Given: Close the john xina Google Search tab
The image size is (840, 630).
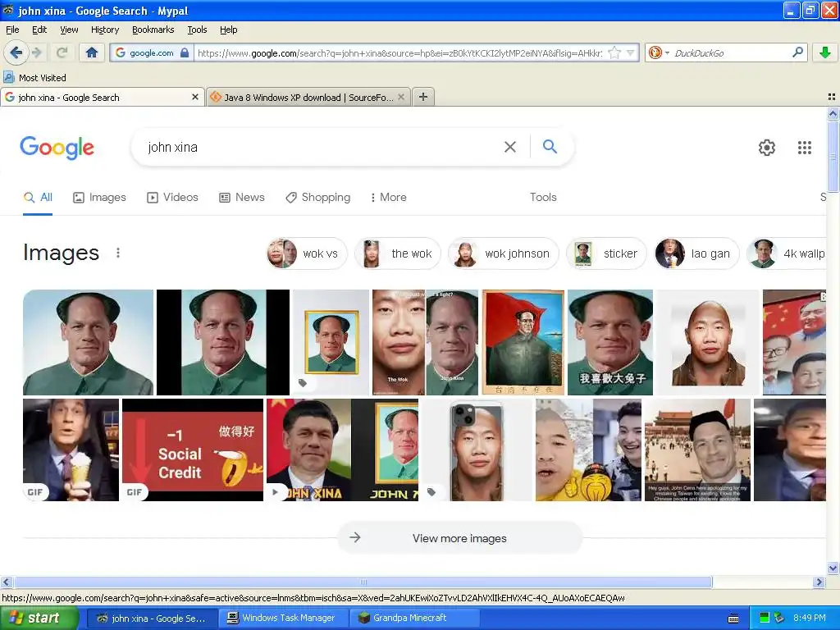Looking at the screenshot, I should pos(195,97).
